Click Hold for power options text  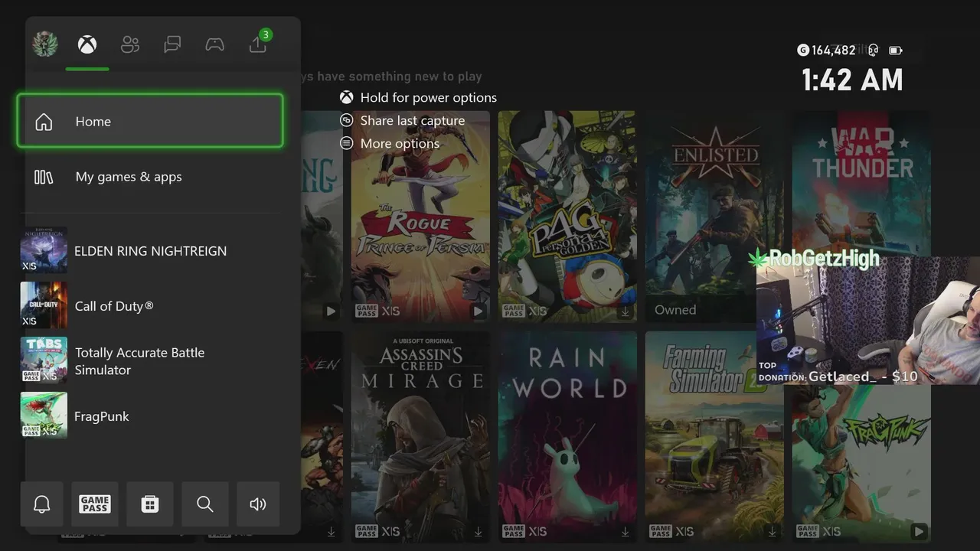click(x=429, y=97)
